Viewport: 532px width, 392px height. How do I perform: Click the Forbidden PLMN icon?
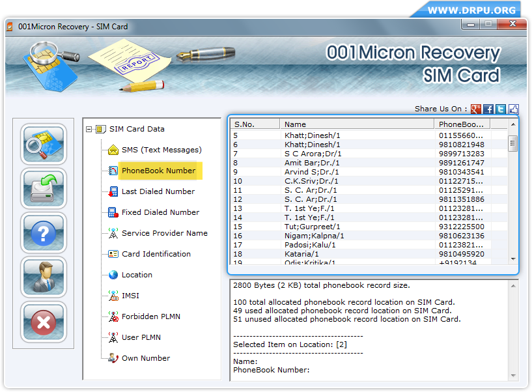coord(113,316)
